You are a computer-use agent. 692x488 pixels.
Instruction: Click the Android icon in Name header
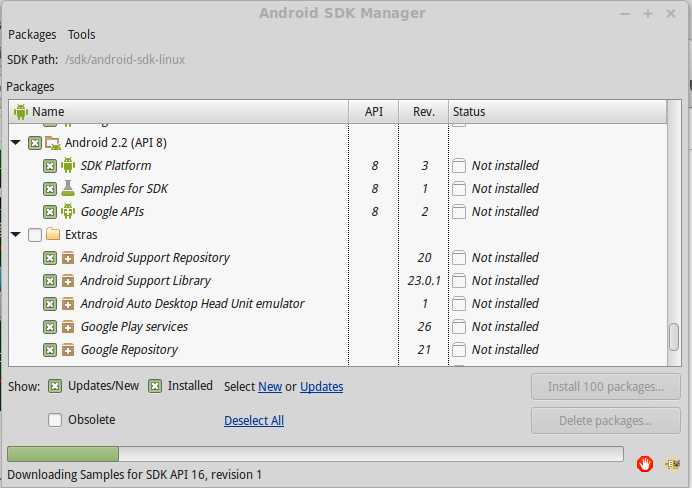tap(20, 112)
